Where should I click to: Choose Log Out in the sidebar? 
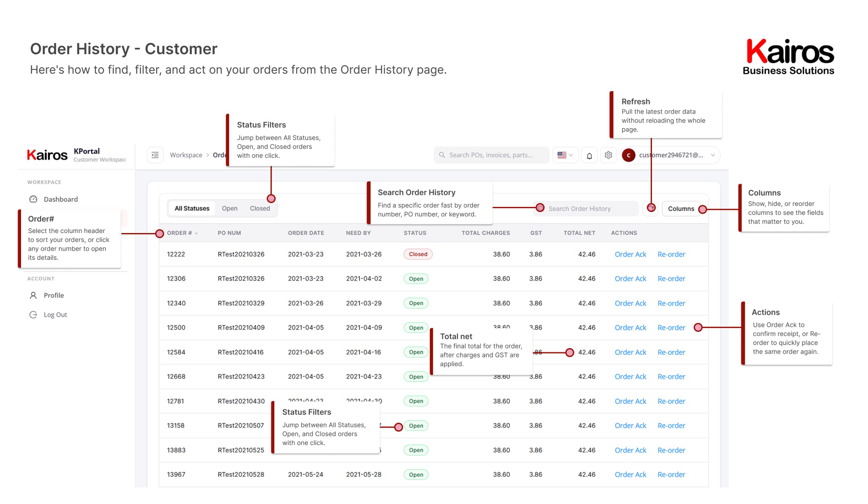(x=55, y=314)
